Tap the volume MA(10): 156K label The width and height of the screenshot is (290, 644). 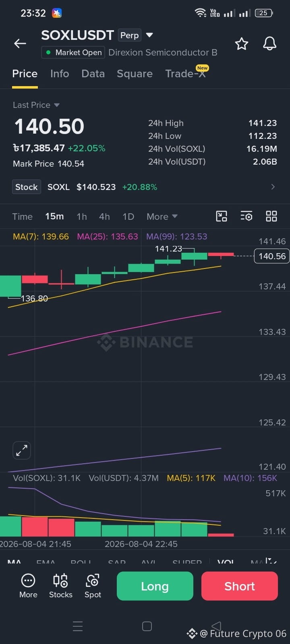(250, 478)
